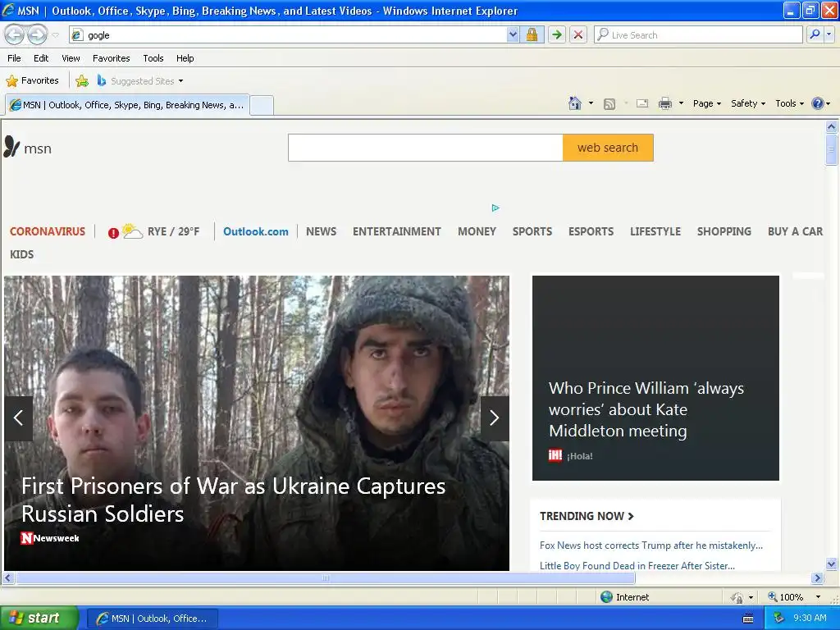
Task: Open the Page command bar menu
Action: coord(706,103)
